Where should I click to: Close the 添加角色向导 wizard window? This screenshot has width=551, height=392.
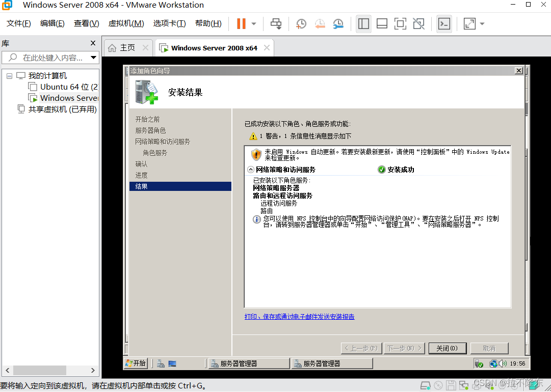(519, 71)
